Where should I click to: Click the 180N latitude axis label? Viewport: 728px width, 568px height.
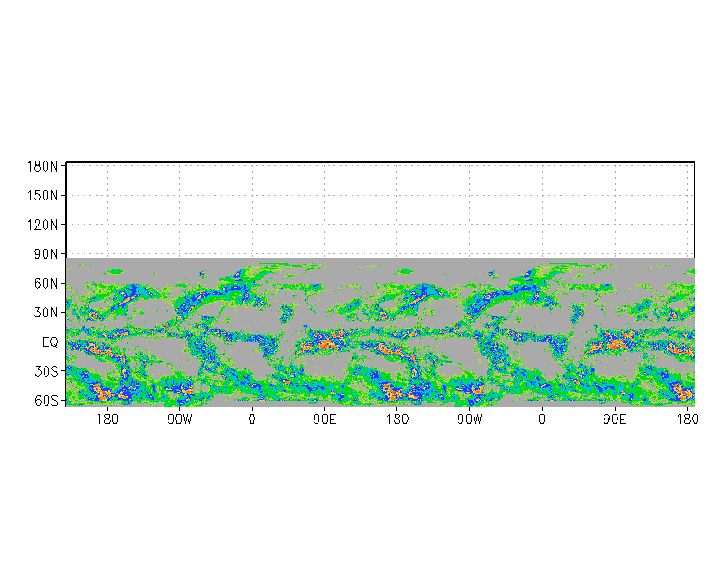(43, 167)
